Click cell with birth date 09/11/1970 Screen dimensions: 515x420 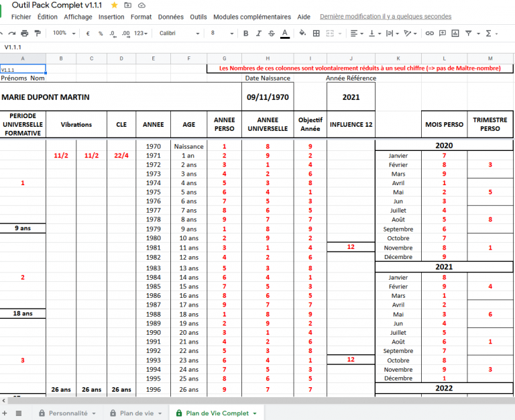pos(267,97)
